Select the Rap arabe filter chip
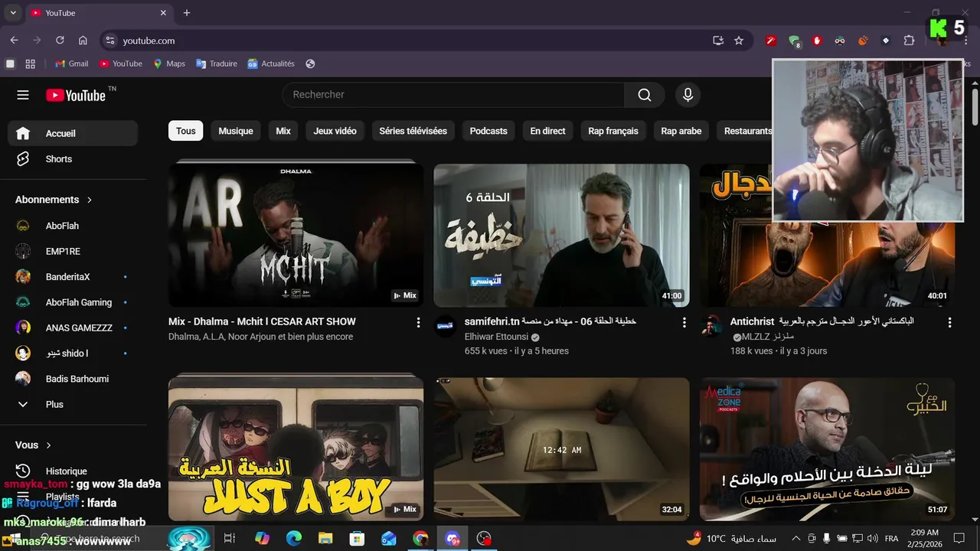The image size is (980, 551). [x=681, y=131]
